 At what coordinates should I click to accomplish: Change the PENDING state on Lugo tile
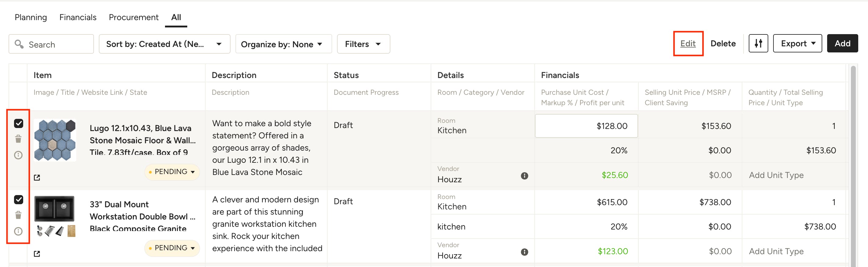coord(172,172)
